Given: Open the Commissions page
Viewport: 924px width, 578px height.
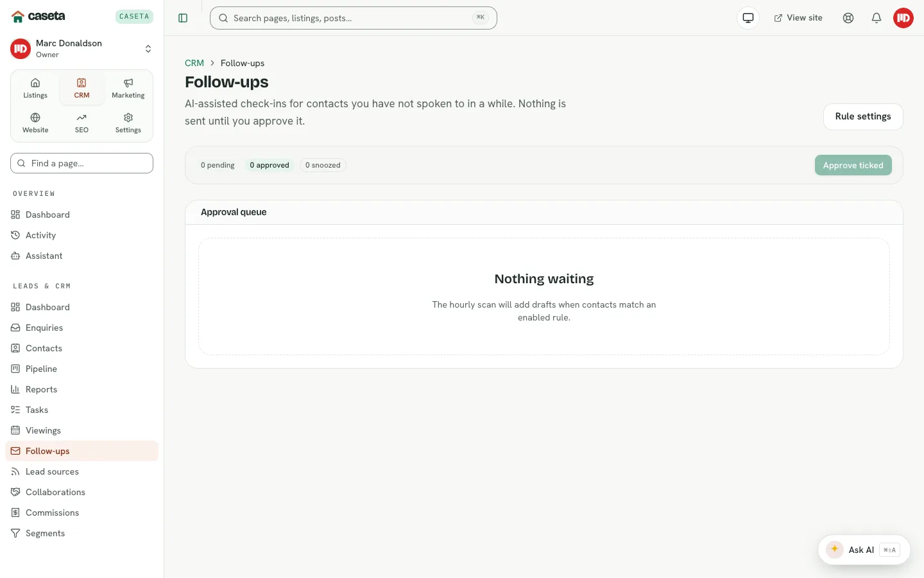Looking at the screenshot, I should (81, 512).
